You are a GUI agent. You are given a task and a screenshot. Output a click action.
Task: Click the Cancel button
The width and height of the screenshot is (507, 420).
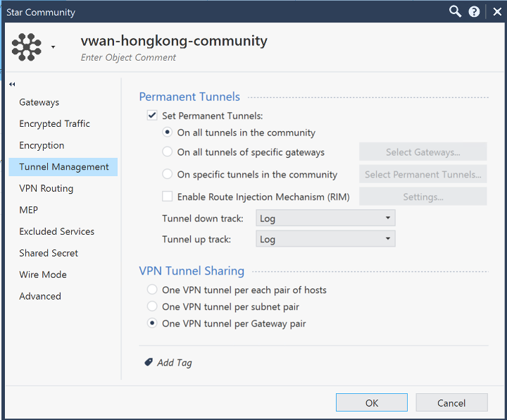tap(451, 402)
